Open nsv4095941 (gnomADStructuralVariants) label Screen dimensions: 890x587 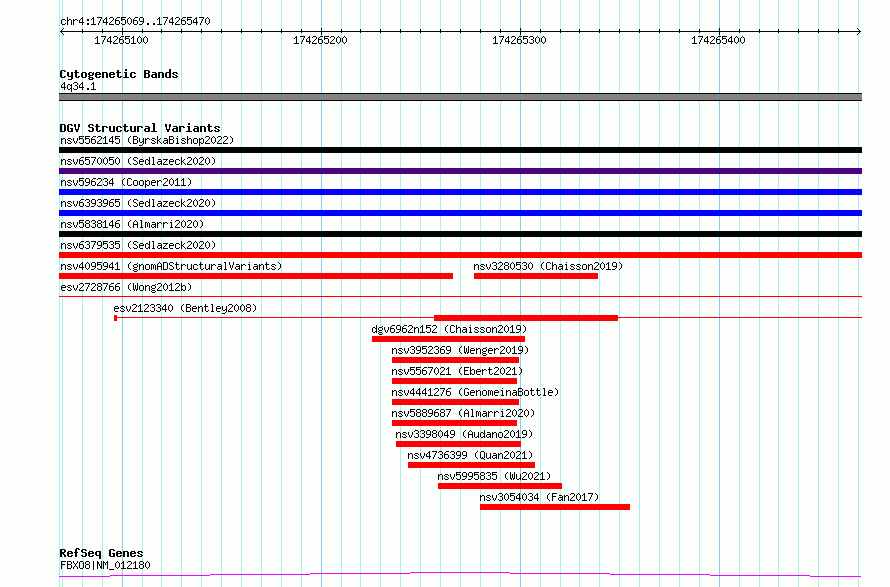point(171,266)
